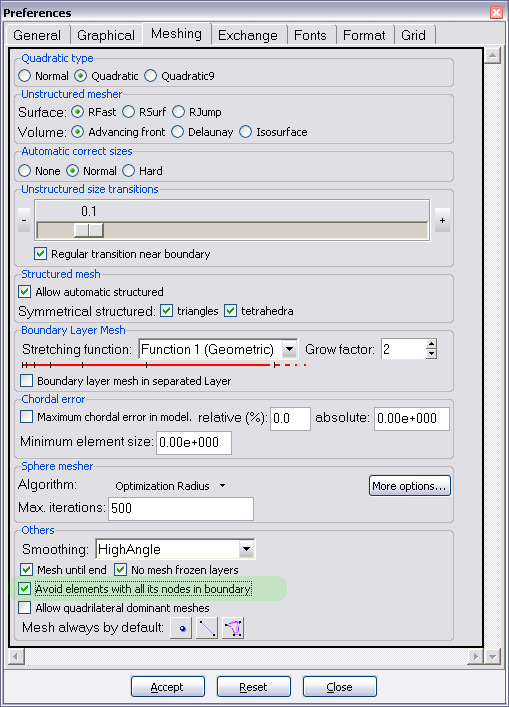Image resolution: width=509 pixels, height=707 pixels.
Task: Click the scroll up arrow of panel
Action: pos(492,55)
